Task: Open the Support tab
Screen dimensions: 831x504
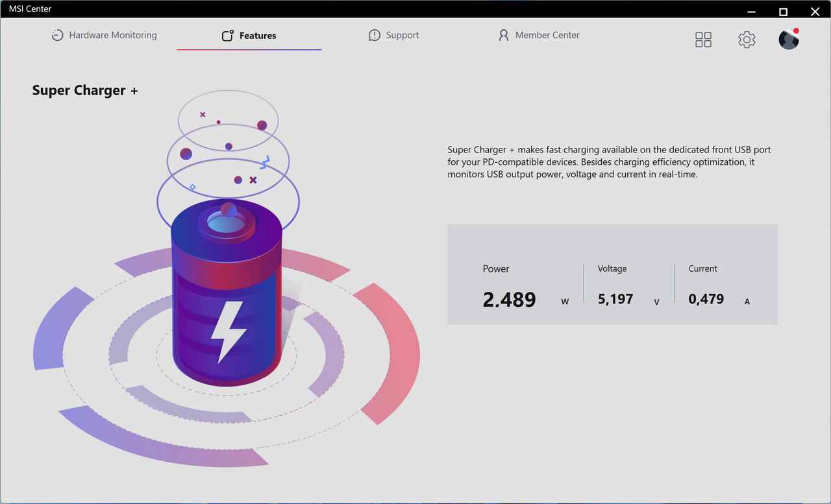Action: tap(402, 36)
